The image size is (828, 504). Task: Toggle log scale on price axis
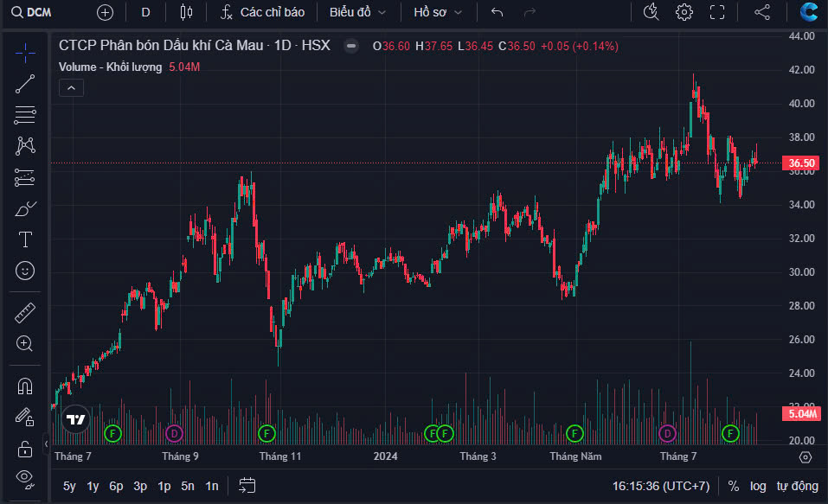click(x=758, y=486)
